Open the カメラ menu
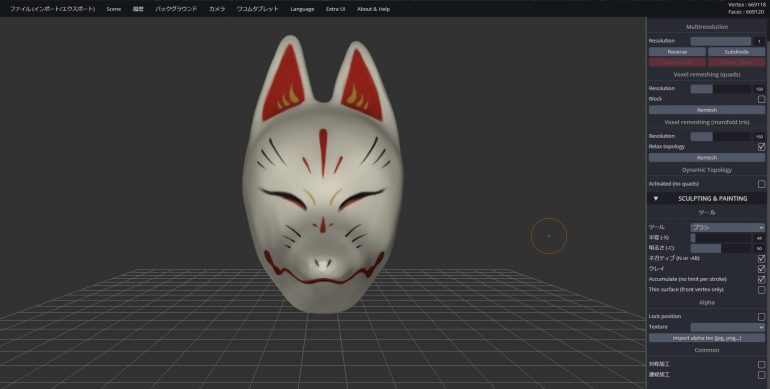Viewport: 770px width, 389px height. click(217, 9)
